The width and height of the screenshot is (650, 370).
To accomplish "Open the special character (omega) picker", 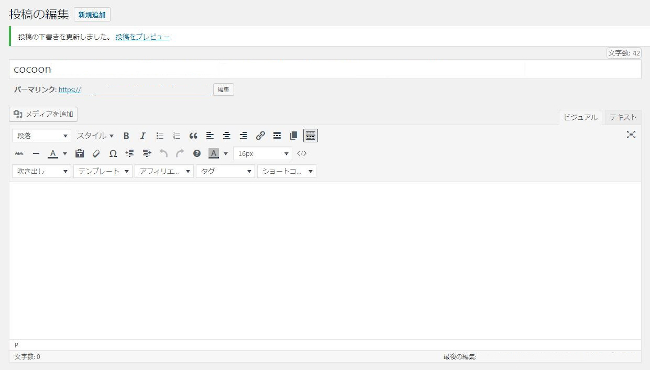I will pos(113,154).
